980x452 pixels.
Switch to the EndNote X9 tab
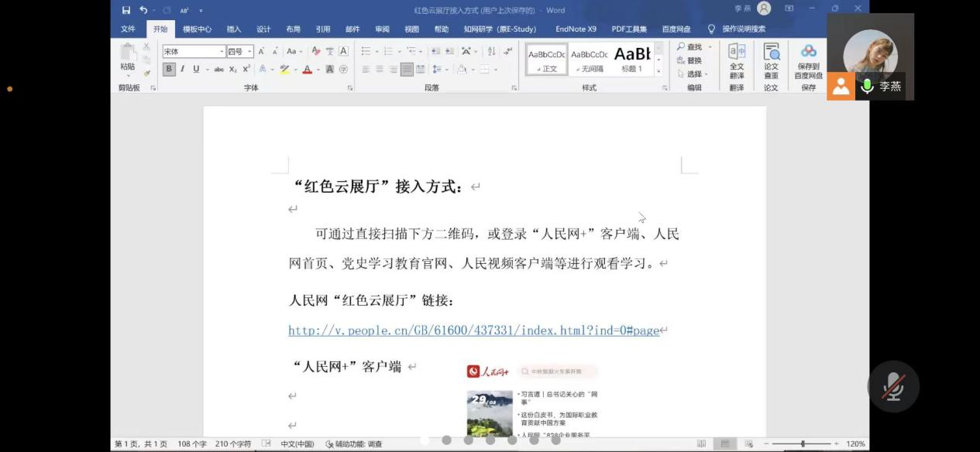pos(576,29)
